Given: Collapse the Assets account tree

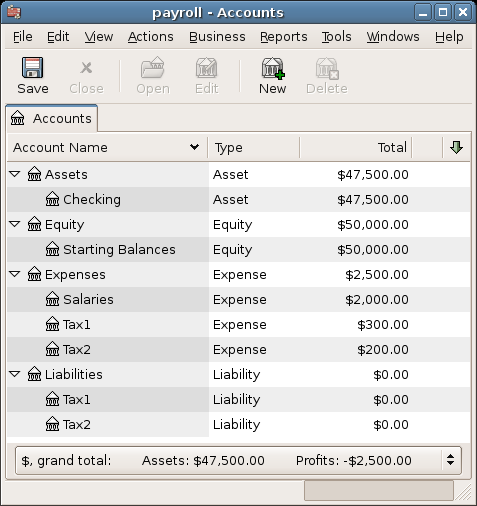Looking at the screenshot, I should (15, 174).
